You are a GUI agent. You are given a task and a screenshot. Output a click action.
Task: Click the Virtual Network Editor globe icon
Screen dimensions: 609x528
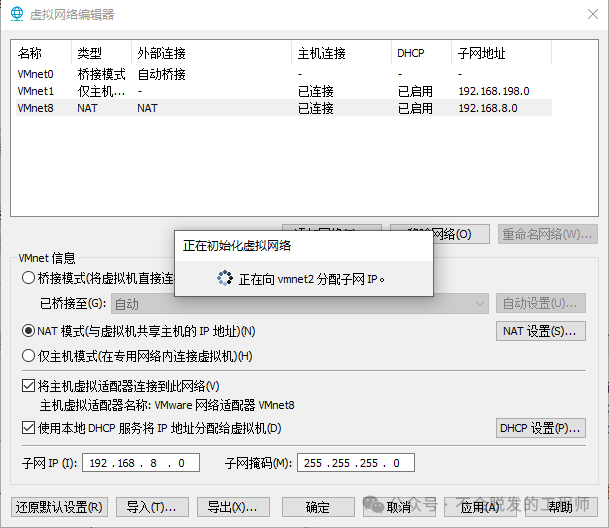[17, 14]
